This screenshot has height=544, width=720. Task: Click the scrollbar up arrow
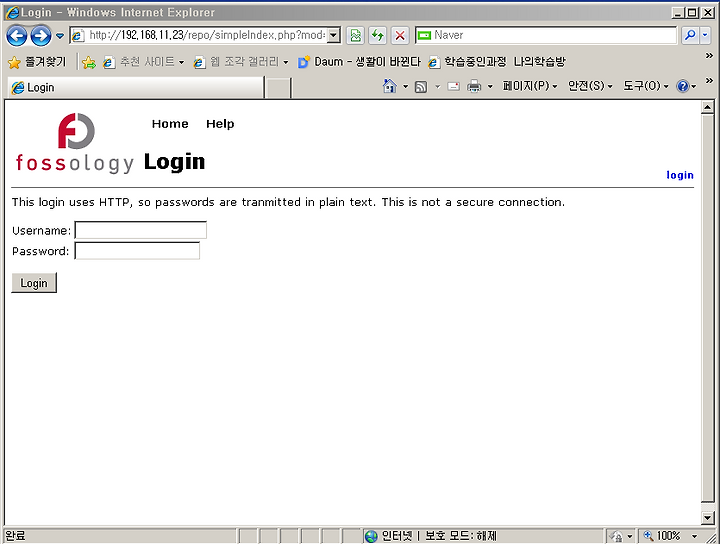[708, 107]
